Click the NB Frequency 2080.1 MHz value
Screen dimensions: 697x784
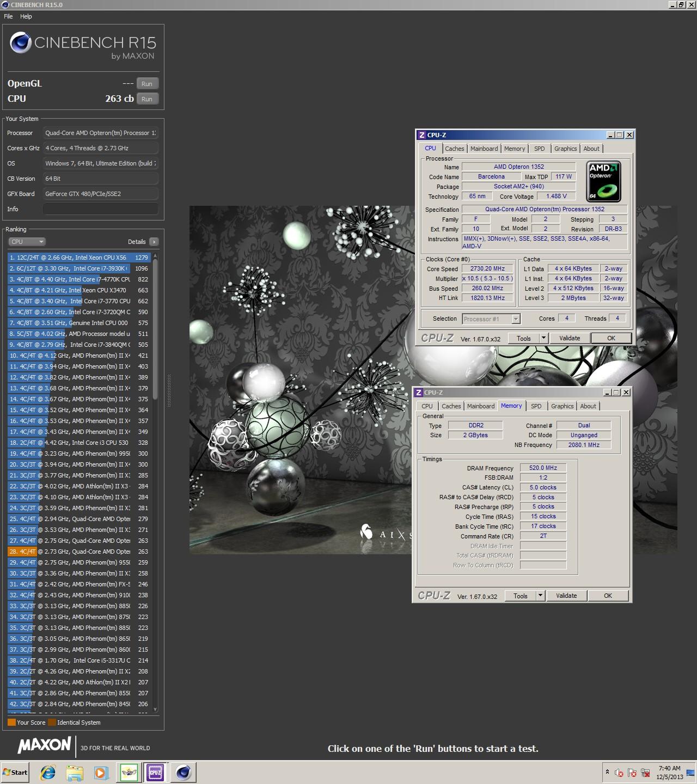pos(584,445)
